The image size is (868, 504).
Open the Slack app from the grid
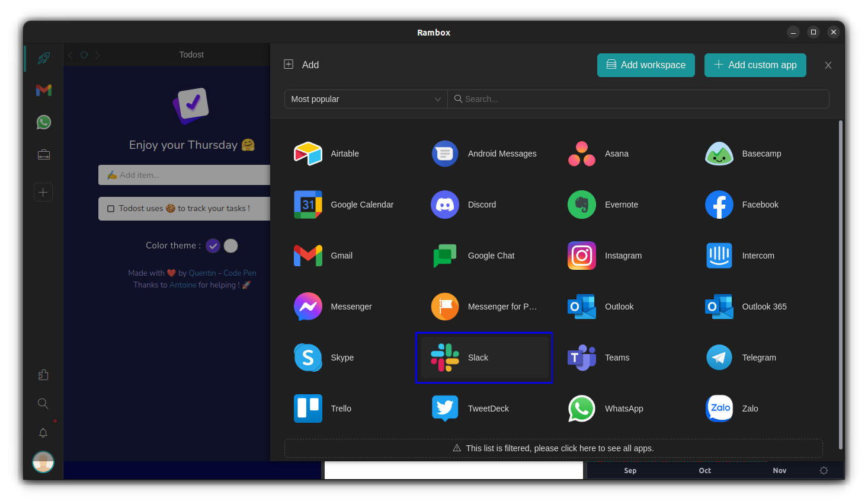coord(484,358)
